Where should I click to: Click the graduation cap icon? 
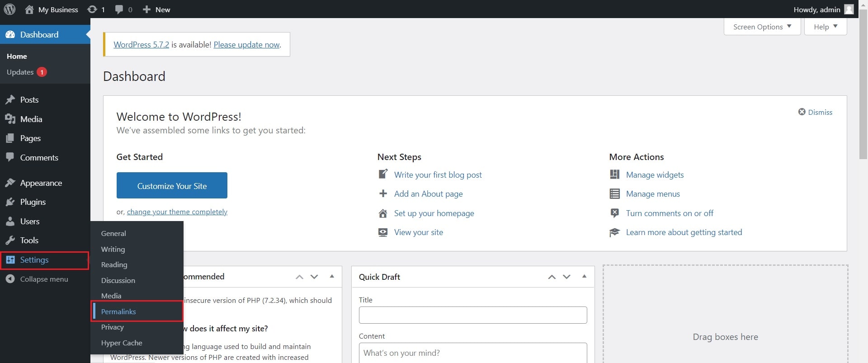click(614, 232)
